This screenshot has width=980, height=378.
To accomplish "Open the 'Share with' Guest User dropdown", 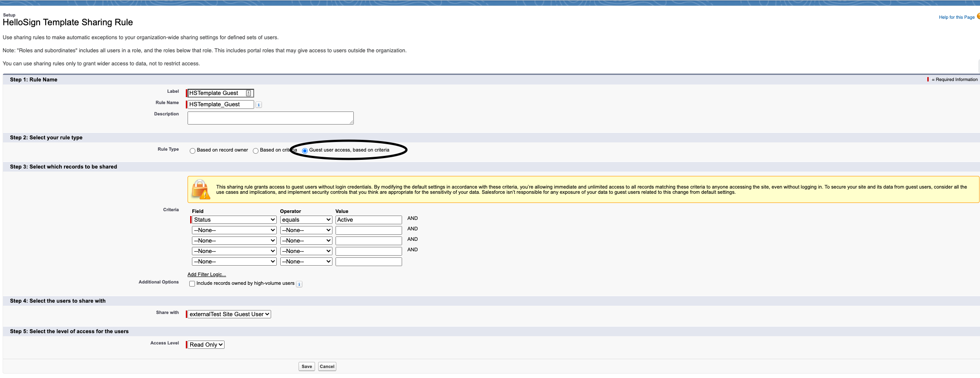I will pyautogui.click(x=229, y=314).
